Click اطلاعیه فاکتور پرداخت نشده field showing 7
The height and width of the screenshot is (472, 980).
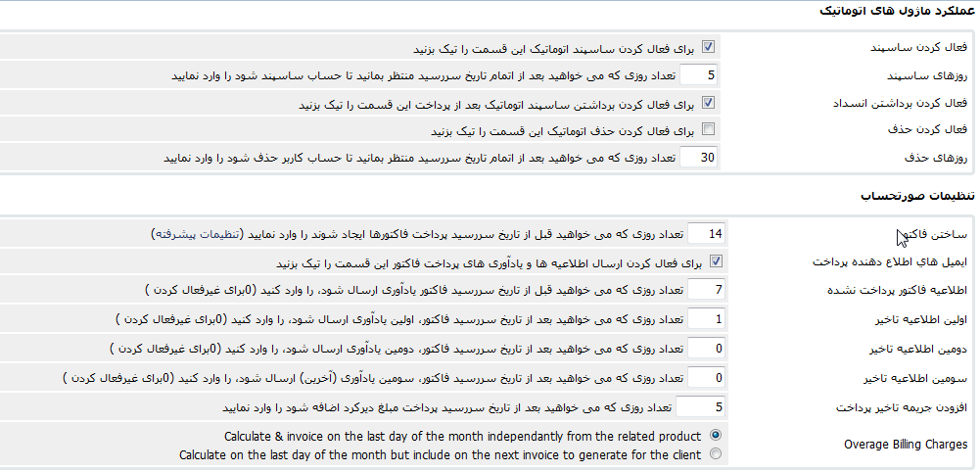pos(706,290)
